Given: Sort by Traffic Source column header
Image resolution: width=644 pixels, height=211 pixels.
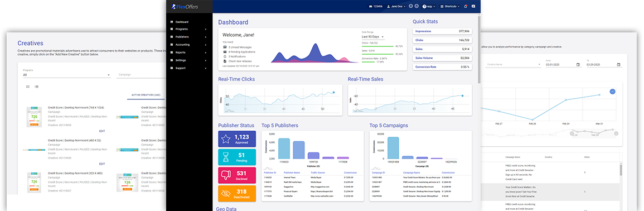Looking at the screenshot, I should click(317, 172).
